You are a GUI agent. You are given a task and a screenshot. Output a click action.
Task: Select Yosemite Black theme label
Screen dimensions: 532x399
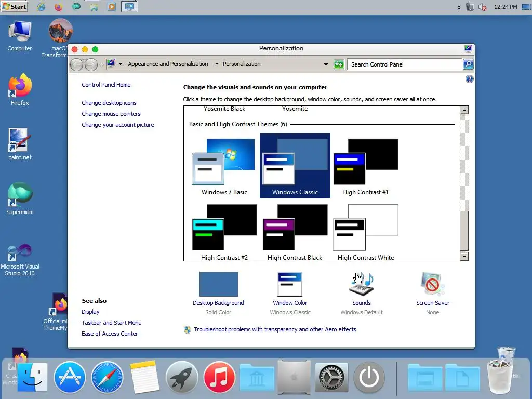pos(224,109)
